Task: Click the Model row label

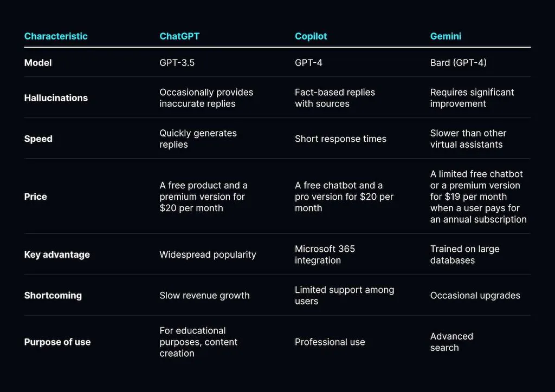Action: click(x=38, y=63)
